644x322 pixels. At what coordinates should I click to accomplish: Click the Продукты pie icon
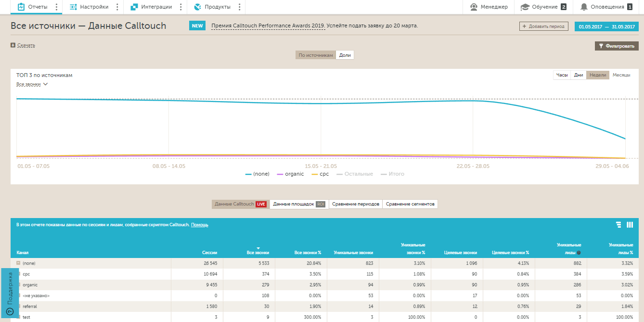pyautogui.click(x=197, y=7)
